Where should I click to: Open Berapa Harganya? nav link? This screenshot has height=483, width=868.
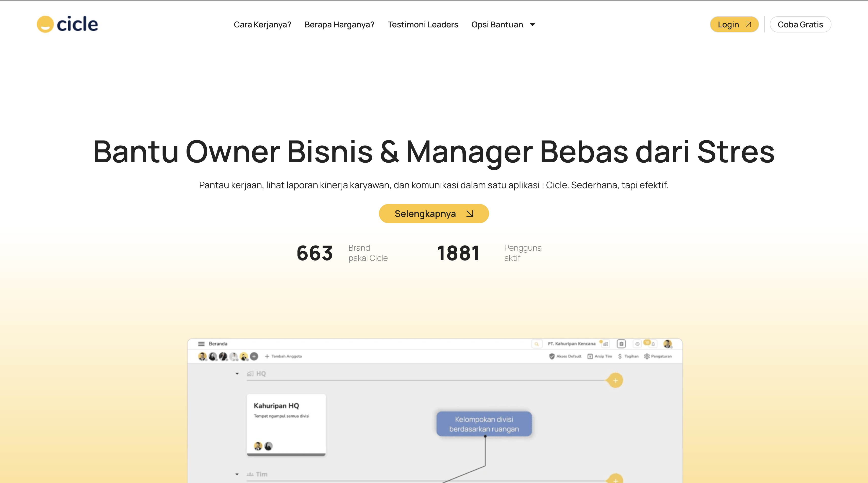click(339, 25)
